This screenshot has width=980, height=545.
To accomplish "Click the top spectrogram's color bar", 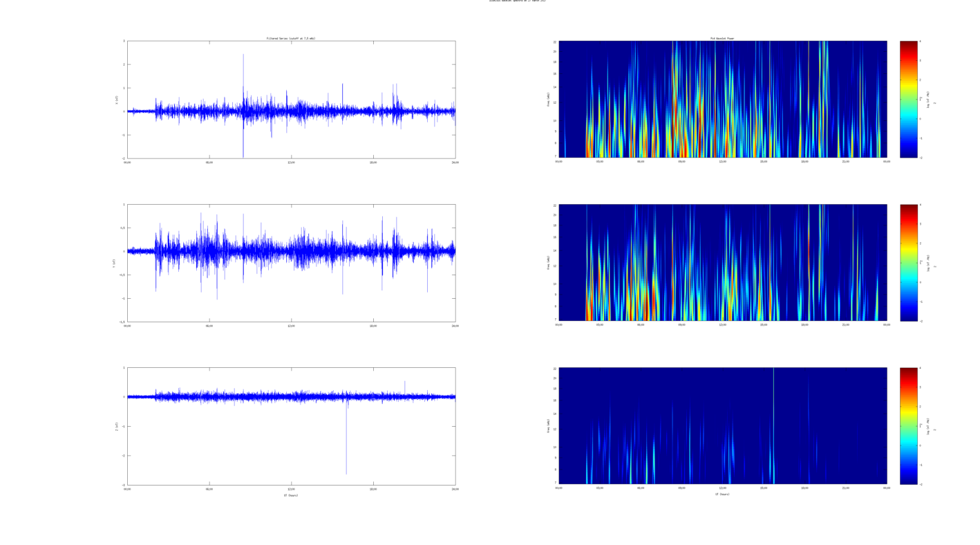I will tap(909, 100).
